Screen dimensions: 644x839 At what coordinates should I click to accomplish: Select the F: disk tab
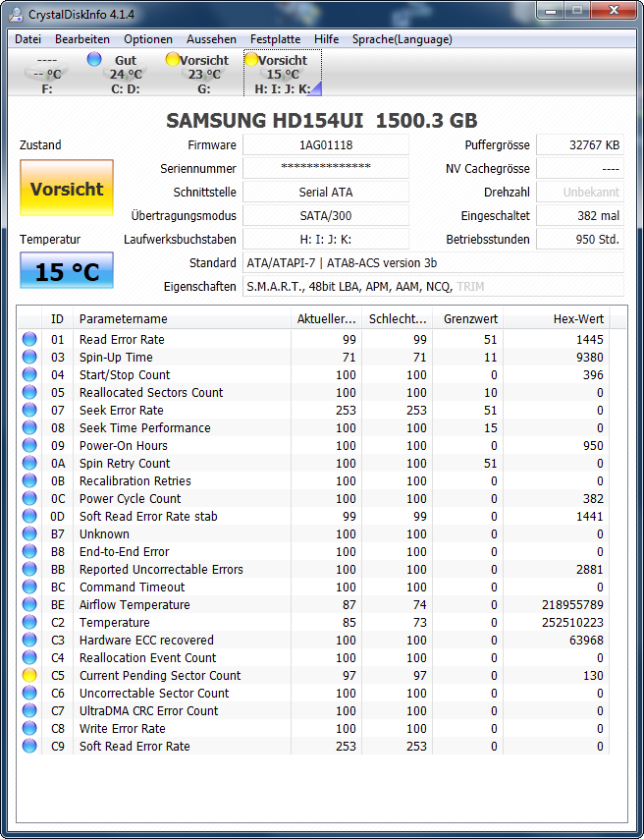tap(47, 75)
